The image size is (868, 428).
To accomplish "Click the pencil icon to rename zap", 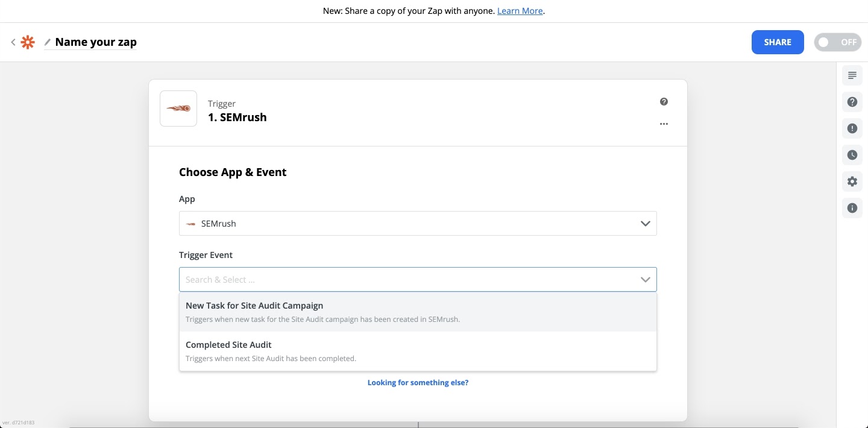I will point(48,42).
